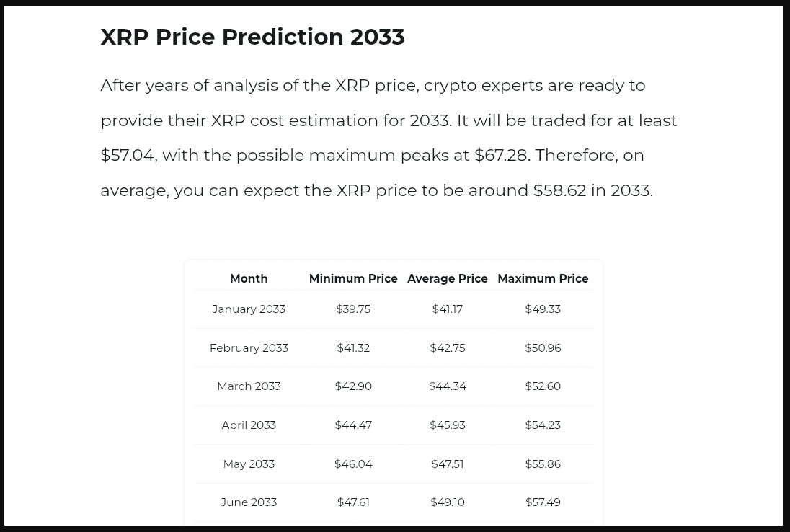The image size is (790, 532).
Task: Click the January 2033 row label
Action: pos(249,309)
